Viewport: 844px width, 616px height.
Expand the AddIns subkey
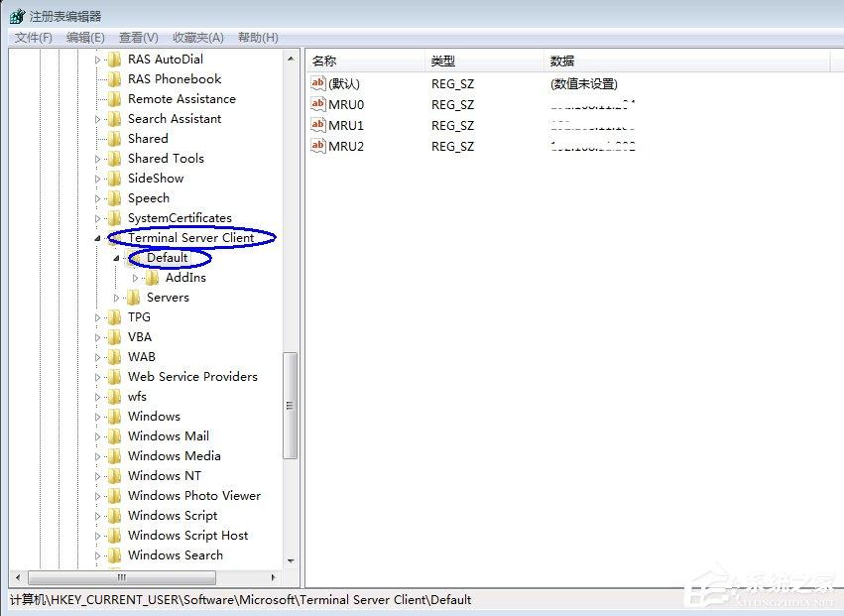coord(135,278)
